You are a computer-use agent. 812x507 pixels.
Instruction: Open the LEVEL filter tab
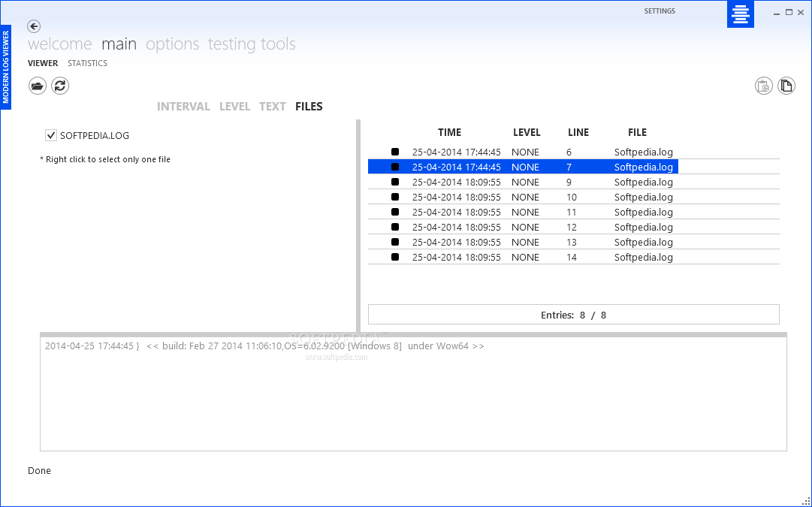click(x=234, y=106)
